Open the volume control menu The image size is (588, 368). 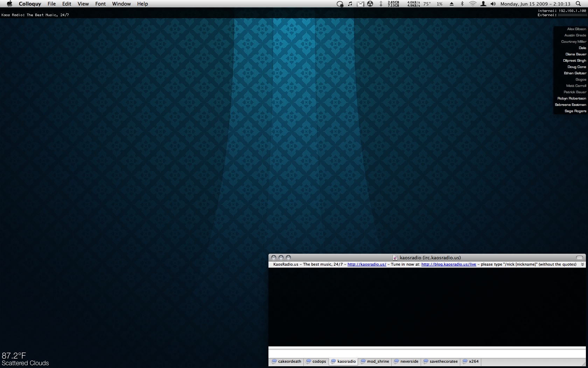[493, 4]
